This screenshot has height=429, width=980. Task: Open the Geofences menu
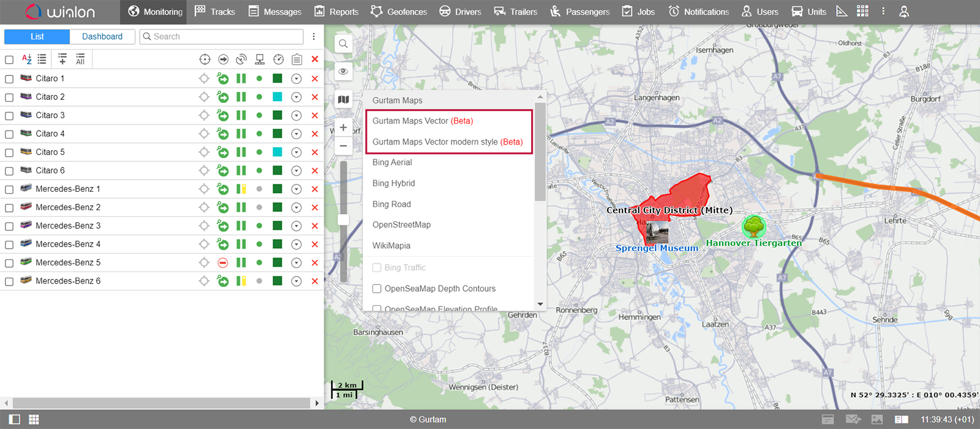point(399,12)
